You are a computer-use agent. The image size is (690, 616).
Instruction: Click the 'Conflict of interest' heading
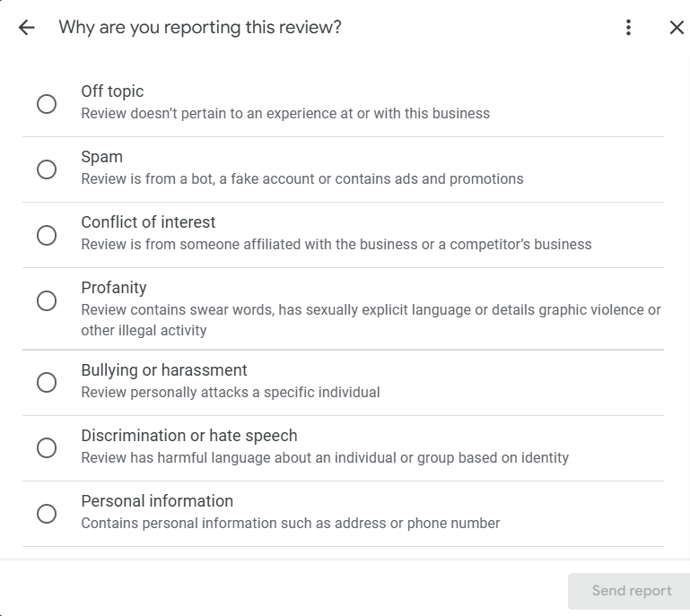coord(148,222)
